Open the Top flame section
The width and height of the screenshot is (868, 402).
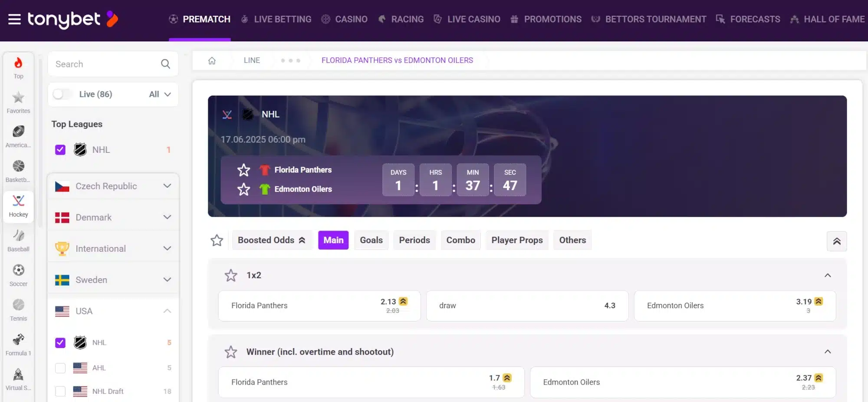[18, 68]
